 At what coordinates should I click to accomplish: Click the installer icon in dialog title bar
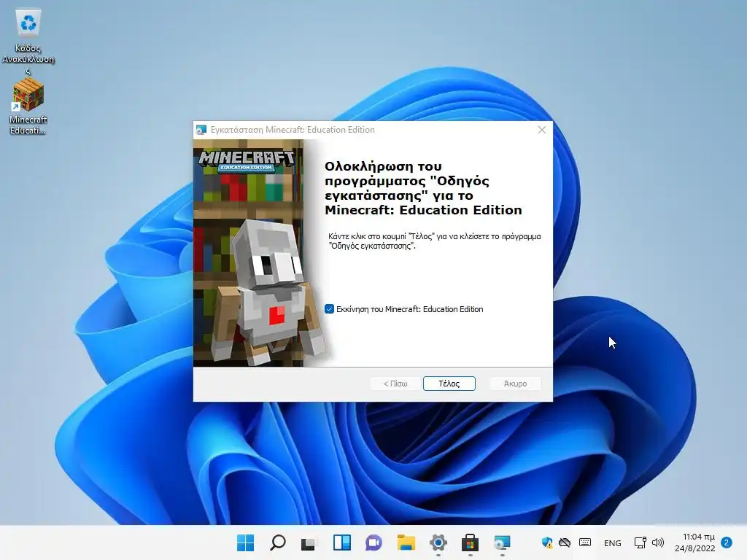pyautogui.click(x=201, y=130)
